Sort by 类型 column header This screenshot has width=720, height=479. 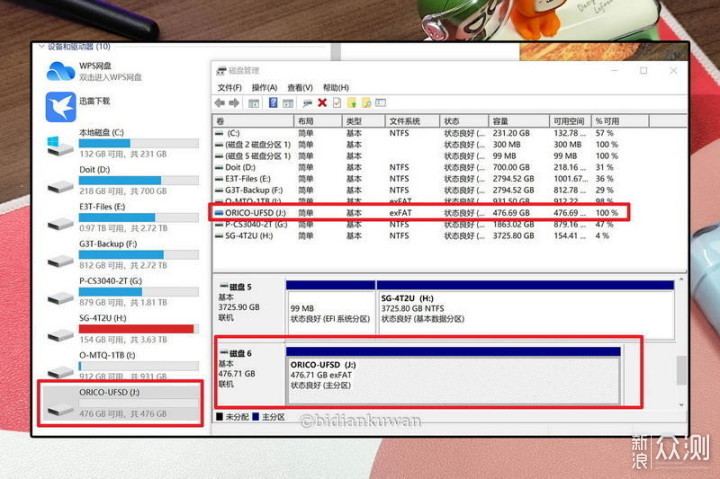(x=363, y=121)
